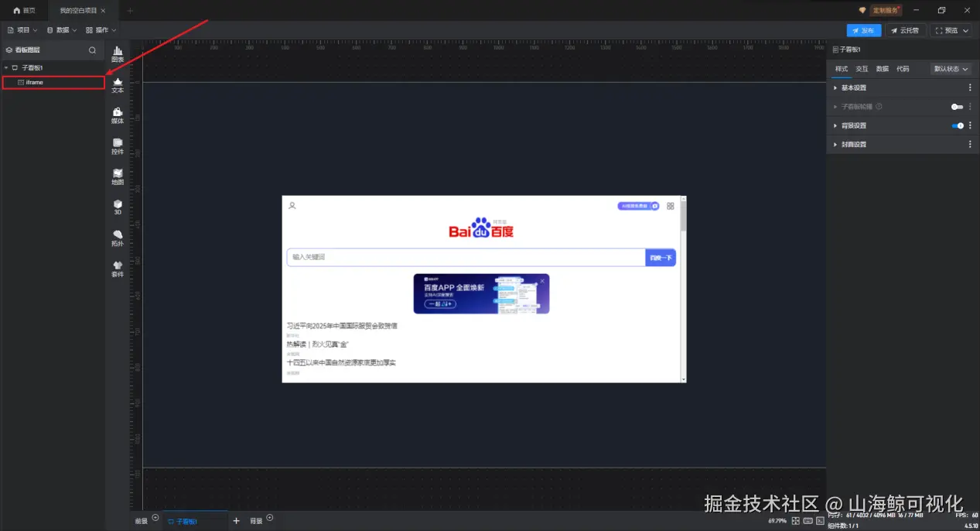Image resolution: width=980 pixels, height=531 pixels.
Task: Toggle the 子看板轮播 switch
Action: [x=957, y=107]
